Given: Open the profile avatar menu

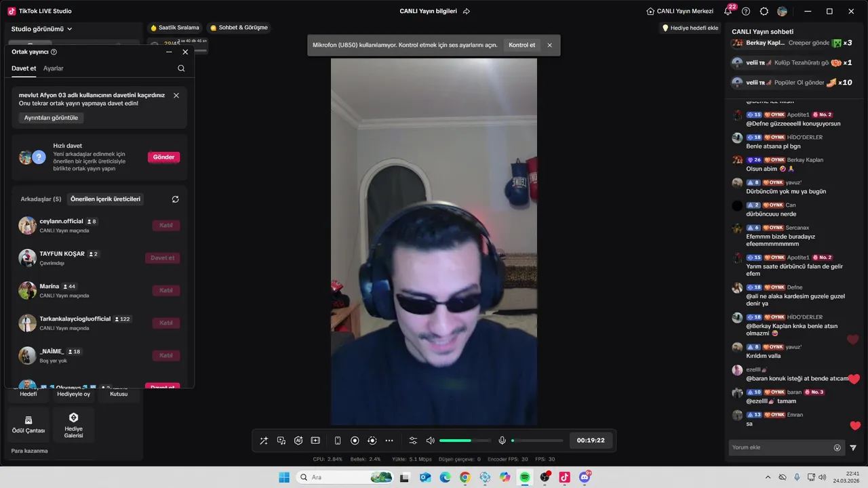Looking at the screenshot, I should (783, 12).
